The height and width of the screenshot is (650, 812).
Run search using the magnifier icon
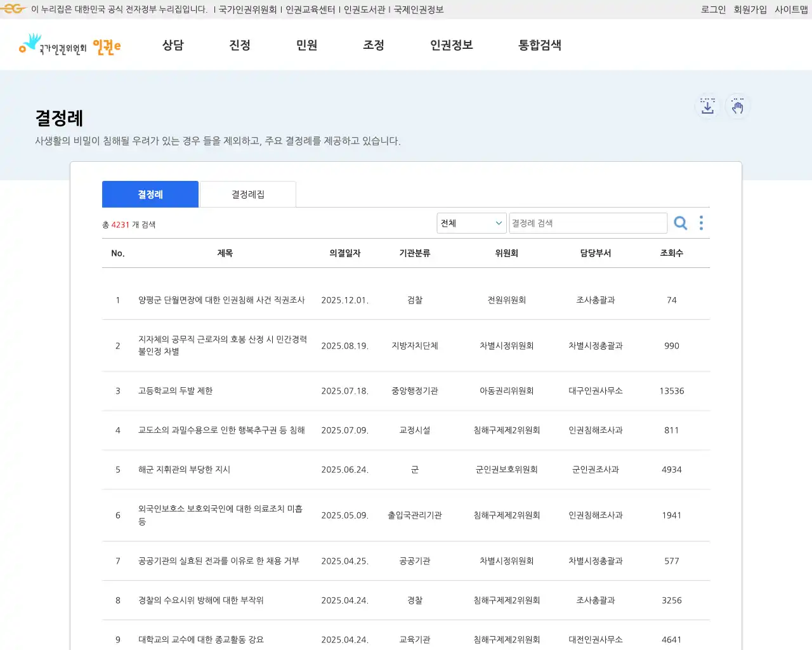(680, 223)
